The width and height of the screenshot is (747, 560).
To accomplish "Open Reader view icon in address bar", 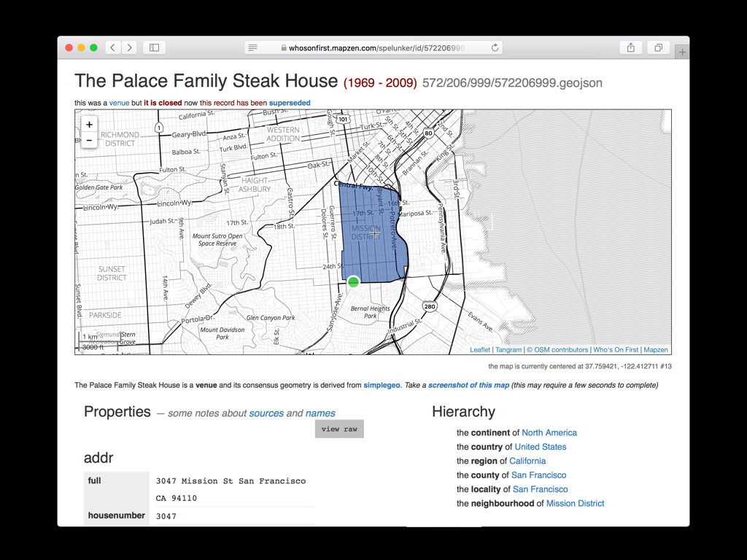I will 253,48.
